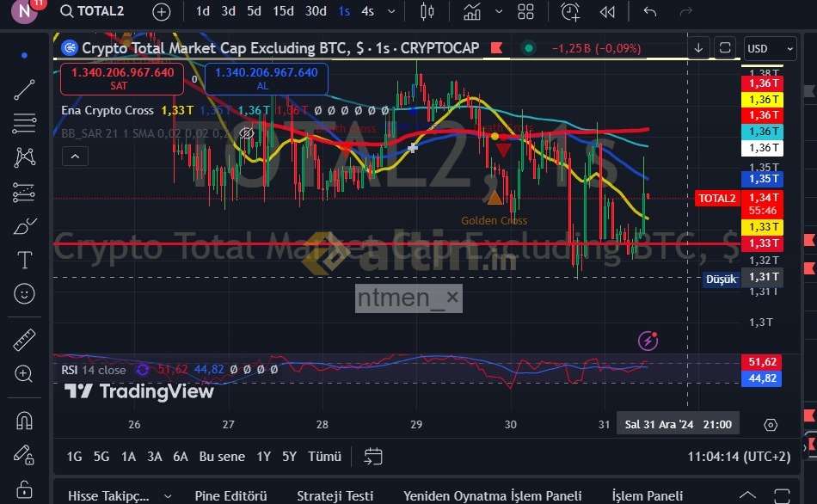Redo the last chart action
The height and width of the screenshot is (504, 817).
[685, 11]
